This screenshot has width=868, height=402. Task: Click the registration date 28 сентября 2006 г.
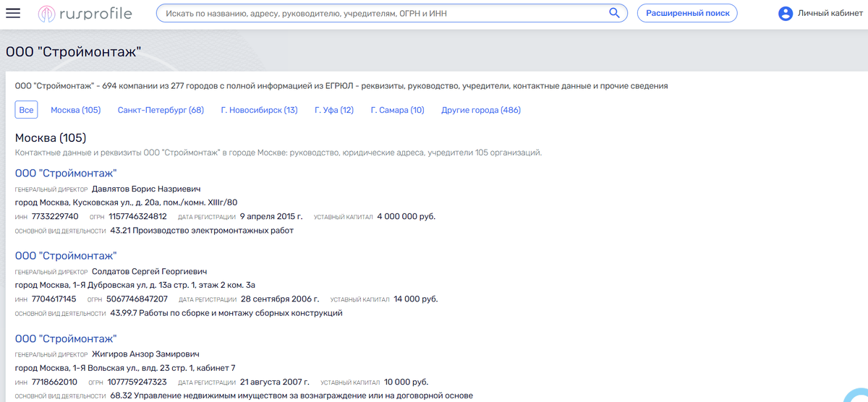(x=279, y=299)
